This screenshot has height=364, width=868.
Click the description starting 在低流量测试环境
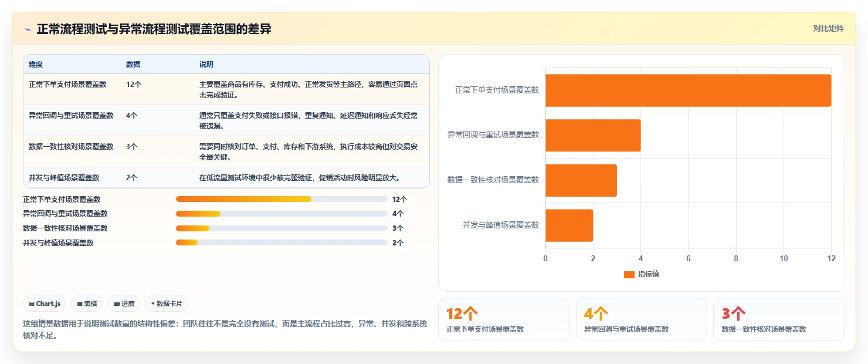coord(300,177)
